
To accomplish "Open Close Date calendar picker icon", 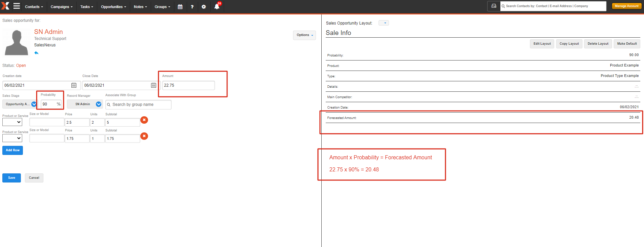I will click(153, 85).
